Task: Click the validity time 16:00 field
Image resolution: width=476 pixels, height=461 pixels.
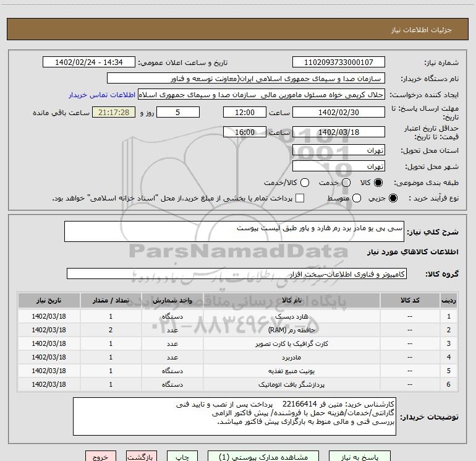Action: pos(245,132)
